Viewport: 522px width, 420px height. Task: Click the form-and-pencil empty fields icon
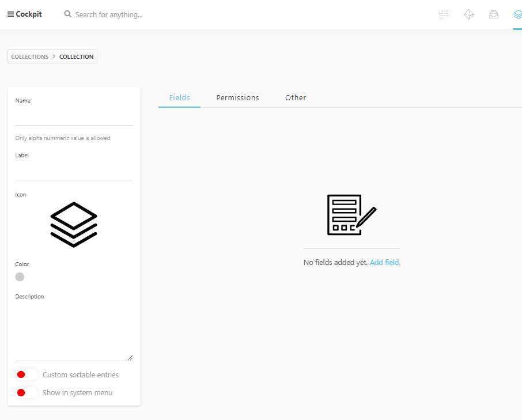tap(351, 215)
